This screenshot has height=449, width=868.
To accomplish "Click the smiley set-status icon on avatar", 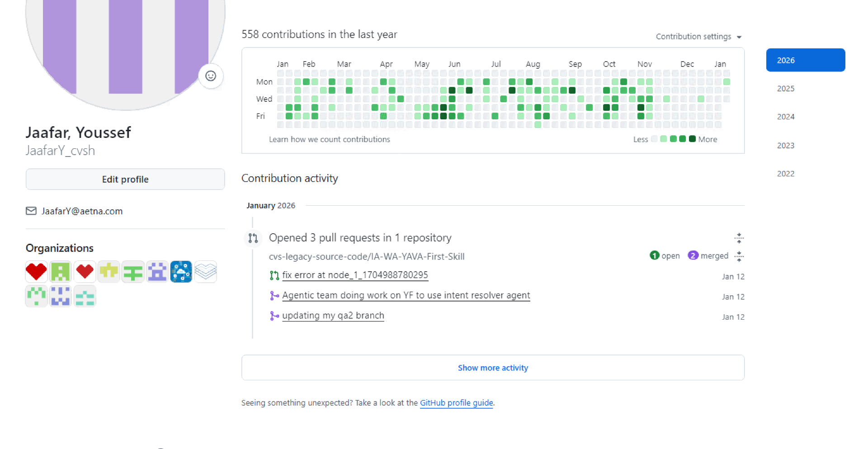I will point(211,76).
